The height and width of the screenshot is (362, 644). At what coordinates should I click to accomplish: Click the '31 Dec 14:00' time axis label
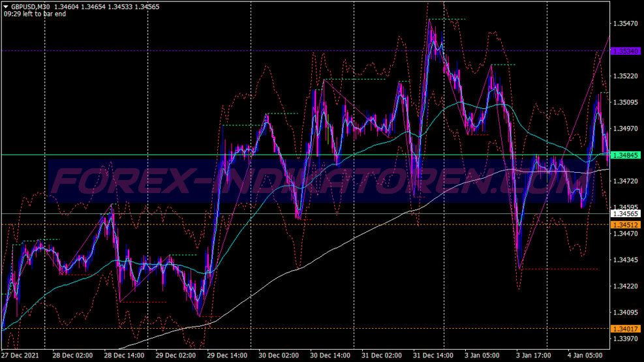point(433,355)
